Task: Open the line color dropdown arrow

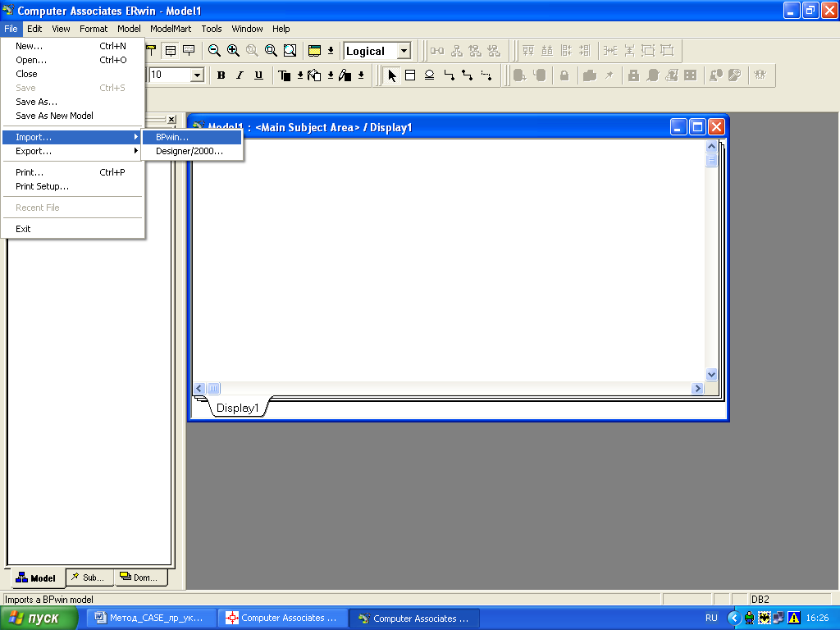Action: tap(361, 75)
